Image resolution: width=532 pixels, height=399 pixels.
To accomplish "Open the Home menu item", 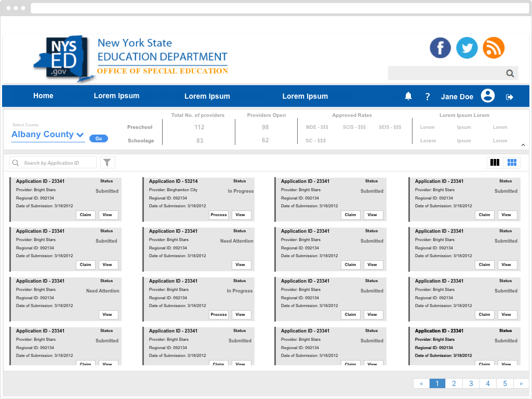I will tap(43, 96).
